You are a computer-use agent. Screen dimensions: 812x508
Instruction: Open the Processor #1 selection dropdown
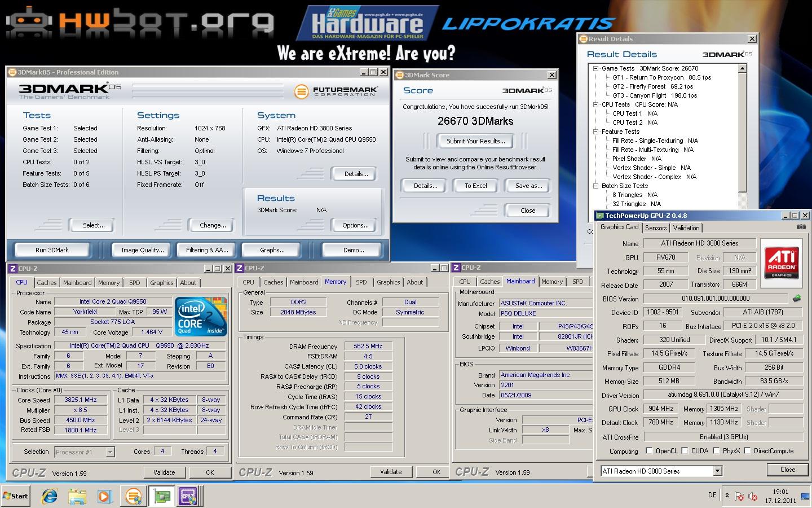(110, 452)
